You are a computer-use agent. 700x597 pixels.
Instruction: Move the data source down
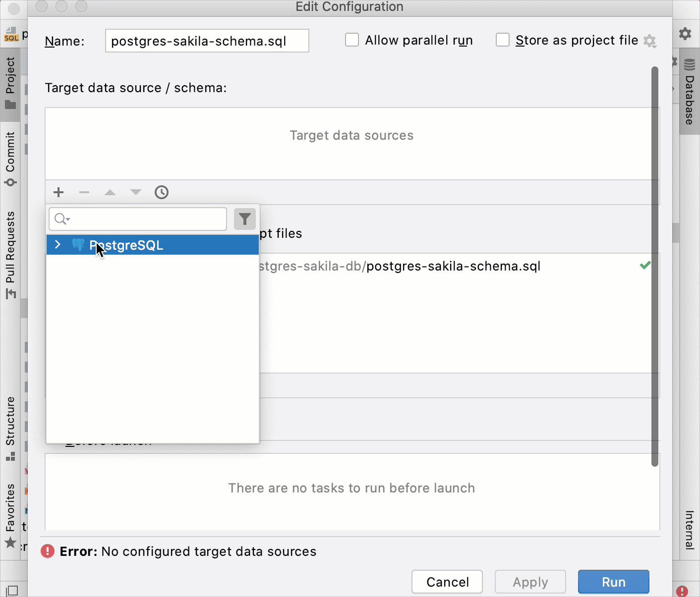(x=135, y=192)
